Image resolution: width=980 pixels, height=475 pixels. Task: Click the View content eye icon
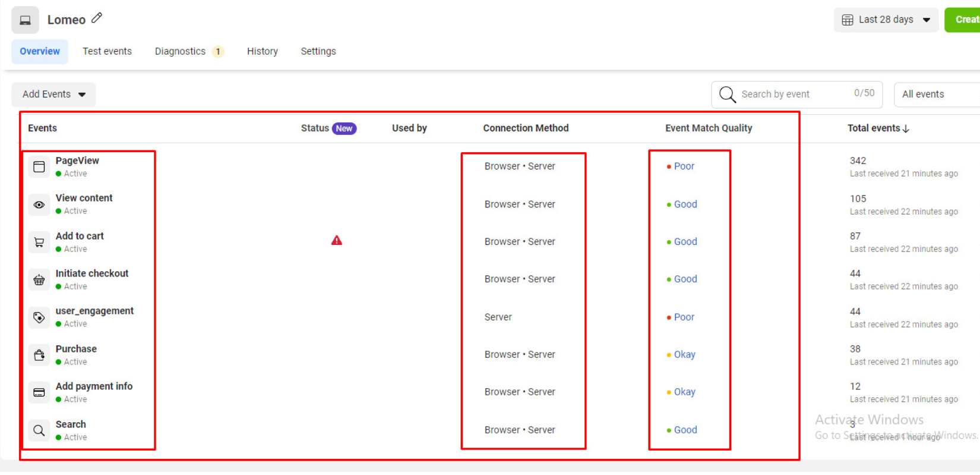(x=39, y=205)
